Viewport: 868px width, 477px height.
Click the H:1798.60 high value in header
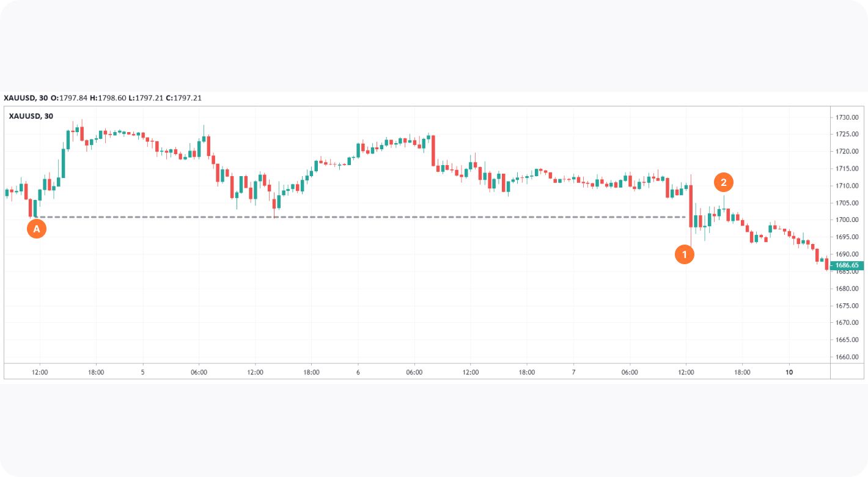(108, 98)
